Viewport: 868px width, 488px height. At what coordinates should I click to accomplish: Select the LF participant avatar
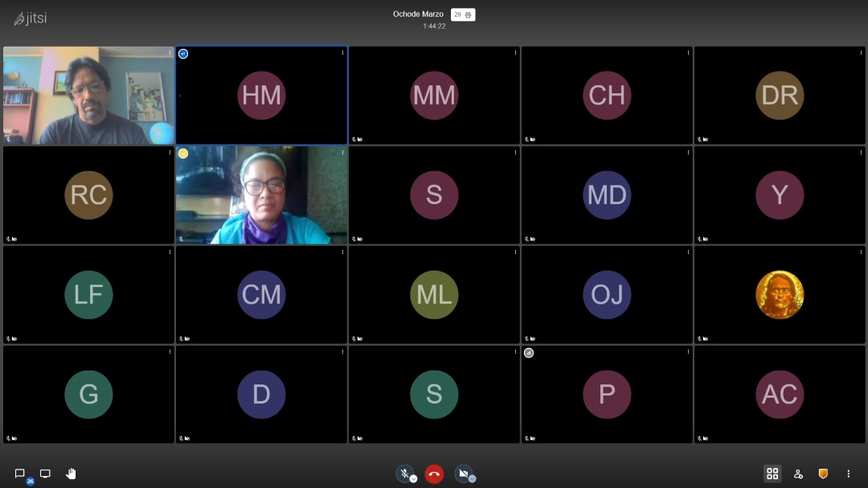[x=88, y=295]
